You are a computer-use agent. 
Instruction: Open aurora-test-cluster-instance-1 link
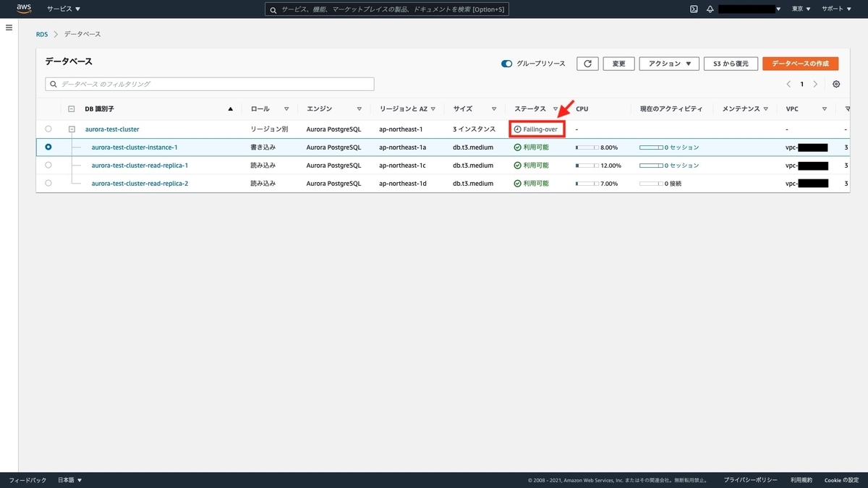coord(135,147)
